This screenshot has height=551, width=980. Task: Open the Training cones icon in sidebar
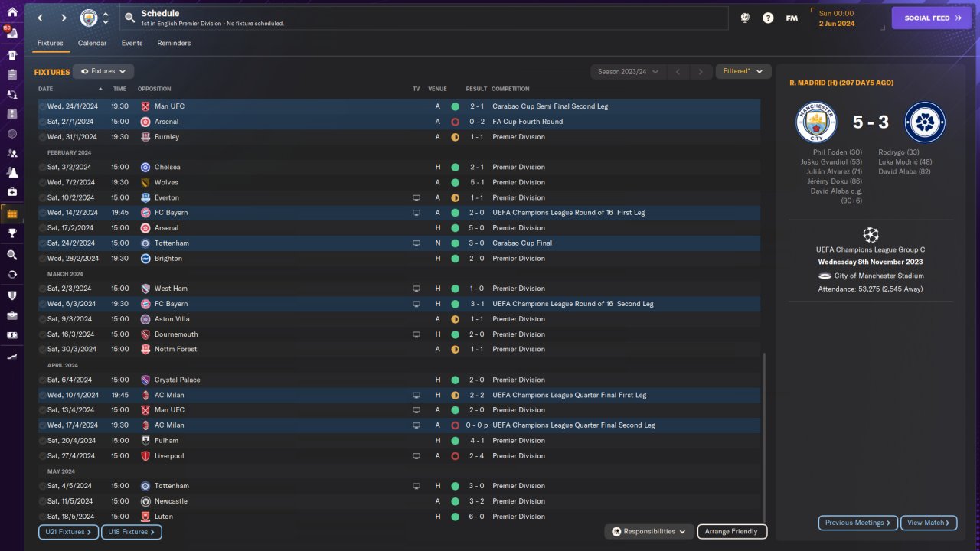[x=11, y=173]
